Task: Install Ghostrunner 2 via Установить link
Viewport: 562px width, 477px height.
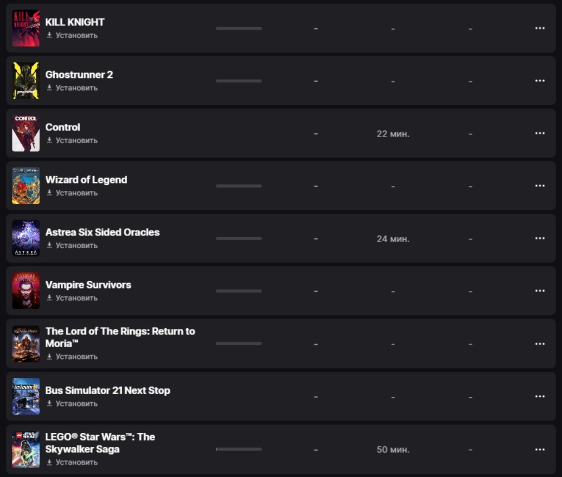Action: [x=72, y=88]
